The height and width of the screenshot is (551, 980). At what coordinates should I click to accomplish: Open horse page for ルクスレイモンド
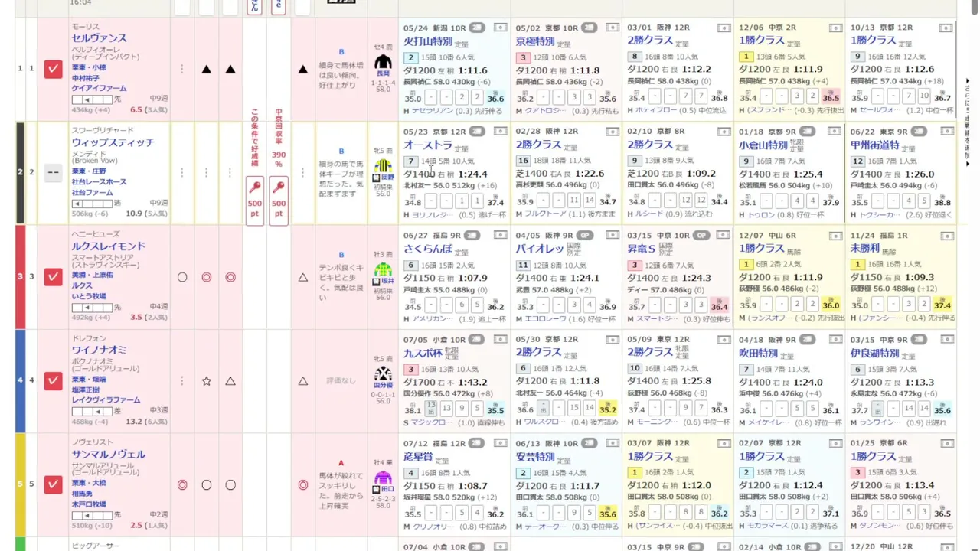coord(108,246)
